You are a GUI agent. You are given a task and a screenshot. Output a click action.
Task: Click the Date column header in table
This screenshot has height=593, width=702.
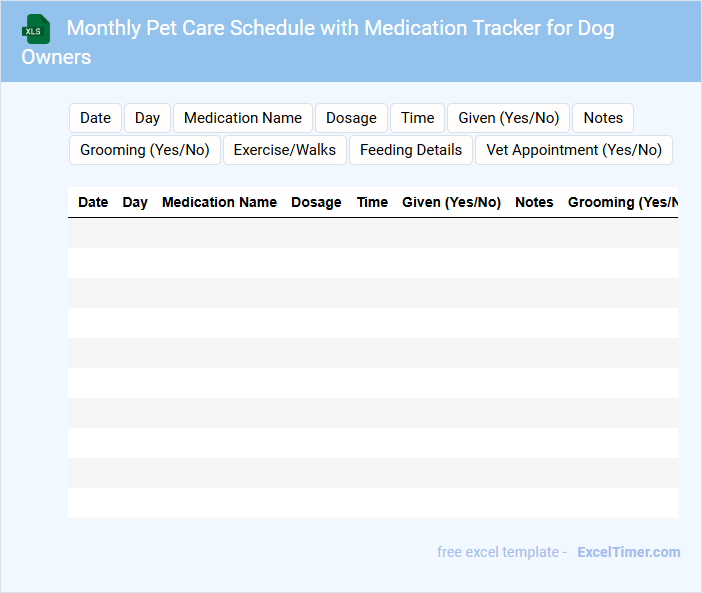pyautogui.click(x=93, y=202)
